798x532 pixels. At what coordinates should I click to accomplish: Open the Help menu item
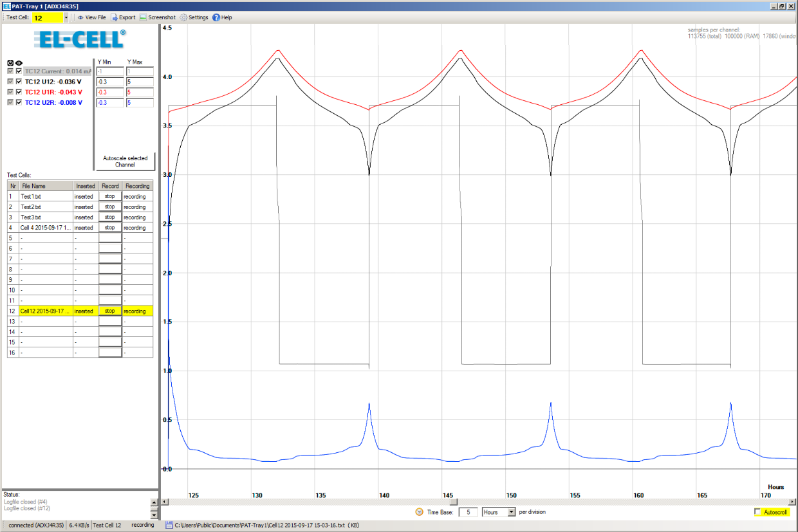(222, 17)
